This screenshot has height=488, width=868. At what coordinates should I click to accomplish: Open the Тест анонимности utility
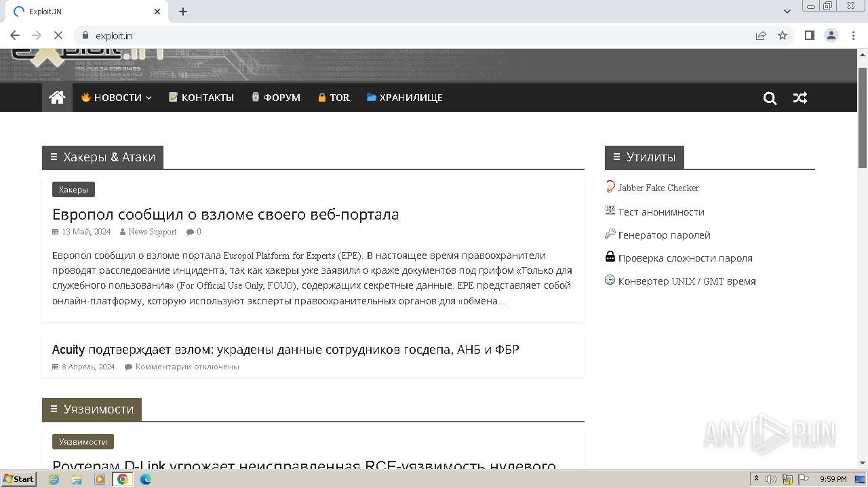tap(661, 212)
